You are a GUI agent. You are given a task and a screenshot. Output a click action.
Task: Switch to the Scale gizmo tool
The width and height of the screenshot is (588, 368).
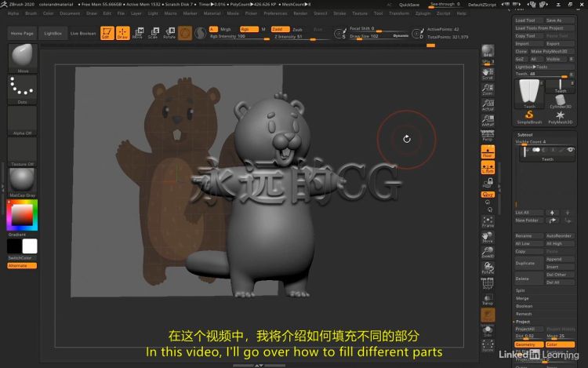coord(153,33)
